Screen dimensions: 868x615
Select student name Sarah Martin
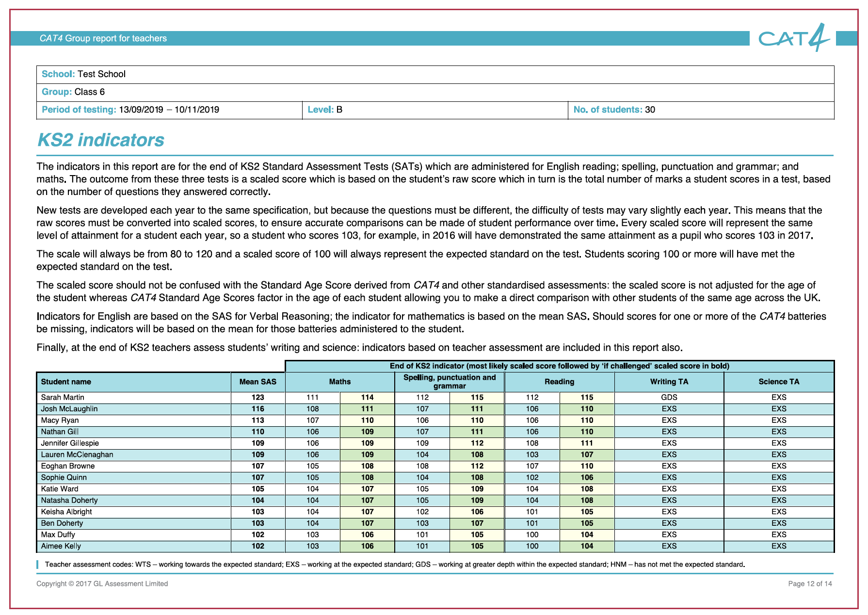[x=63, y=397]
